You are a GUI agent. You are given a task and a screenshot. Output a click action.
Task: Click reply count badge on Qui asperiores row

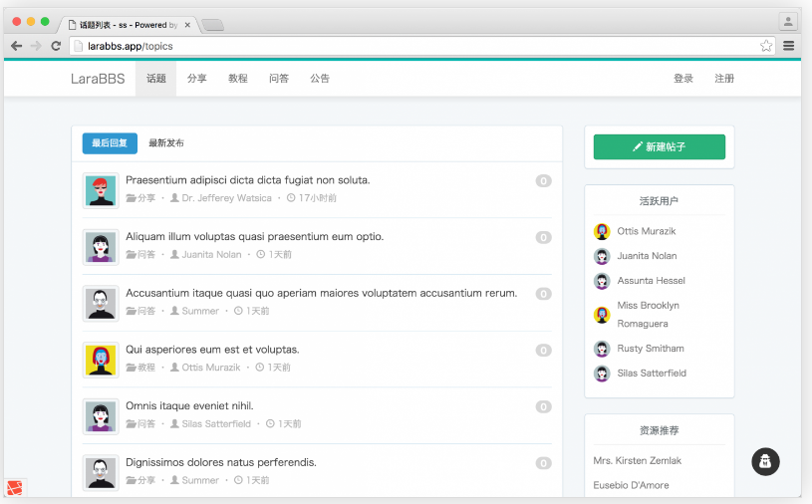(x=543, y=351)
